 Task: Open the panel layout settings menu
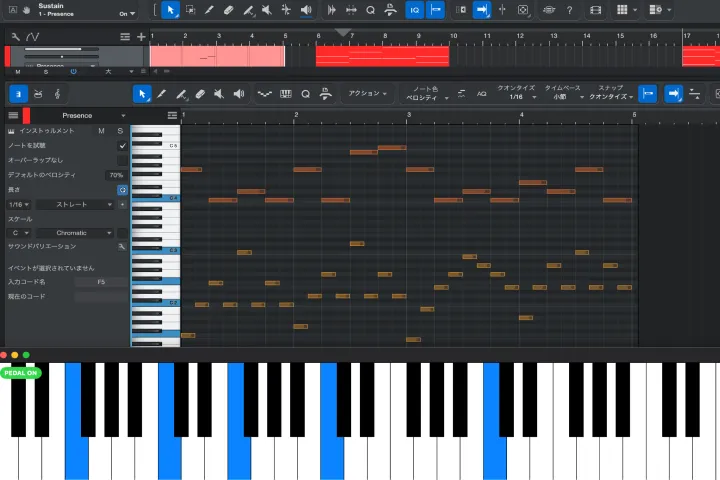[x=660, y=10]
